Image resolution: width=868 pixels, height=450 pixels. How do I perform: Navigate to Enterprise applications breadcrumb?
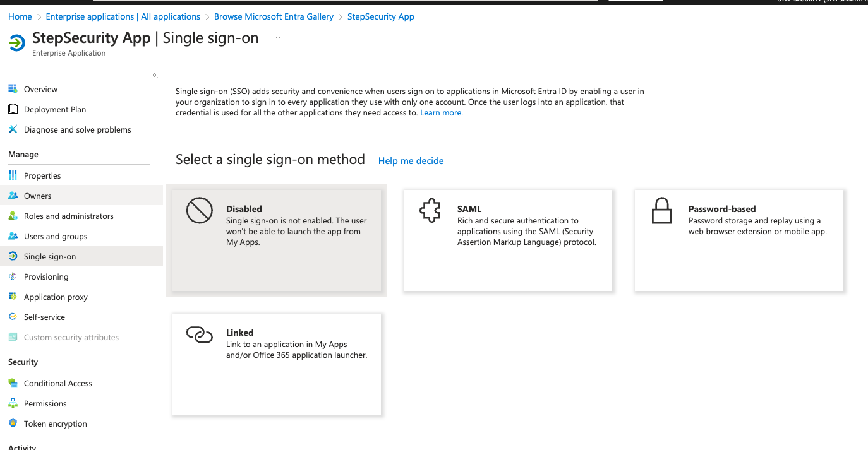coord(123,16)
